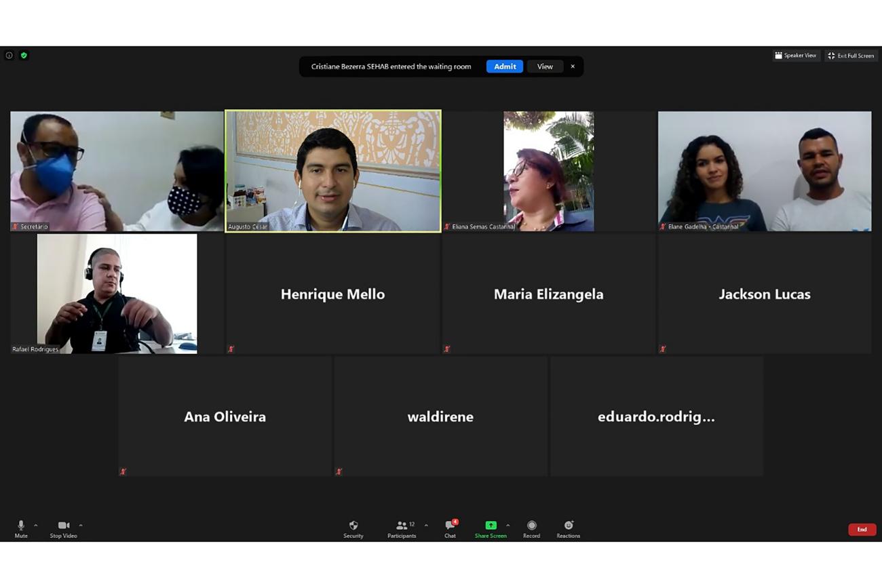This screenshot has height=588, width=882.
Task: Exit Full Screen mode
Action: coord(851,56)
